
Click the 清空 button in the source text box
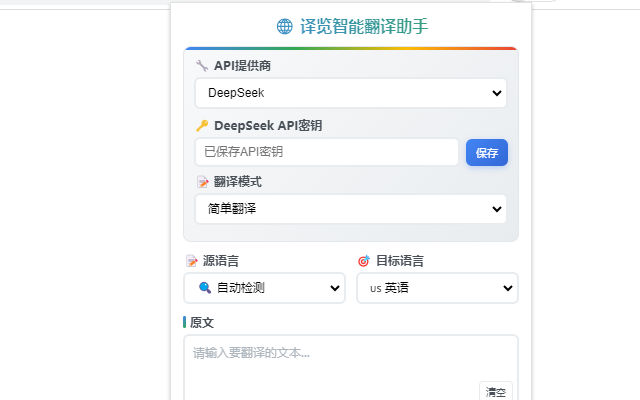point(496,392)
